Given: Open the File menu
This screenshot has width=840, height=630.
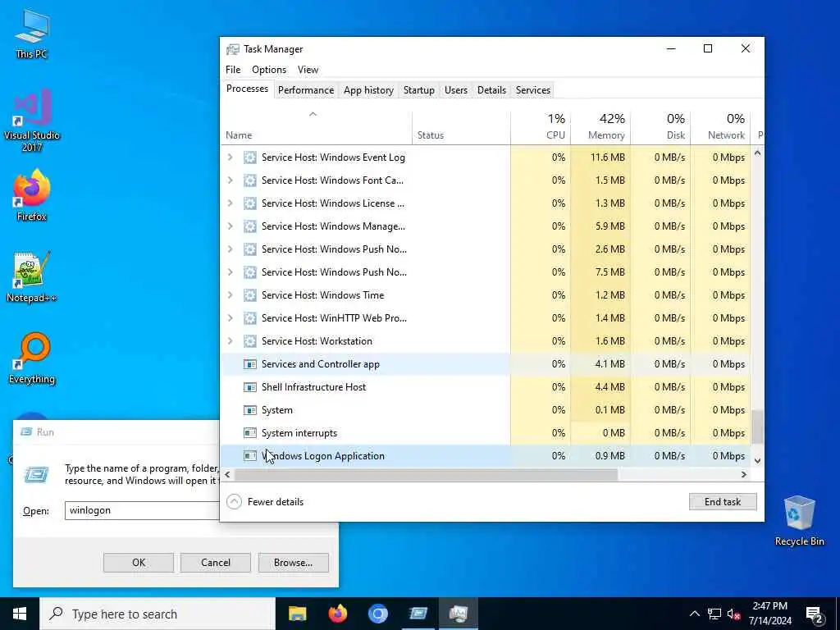Looking at the screenshot, I should point(233,70).
